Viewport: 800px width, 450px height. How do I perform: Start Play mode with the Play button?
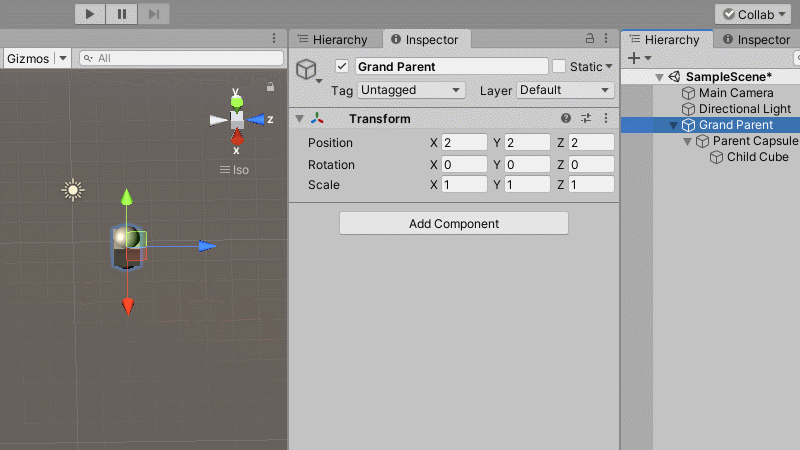coord(90,14)
